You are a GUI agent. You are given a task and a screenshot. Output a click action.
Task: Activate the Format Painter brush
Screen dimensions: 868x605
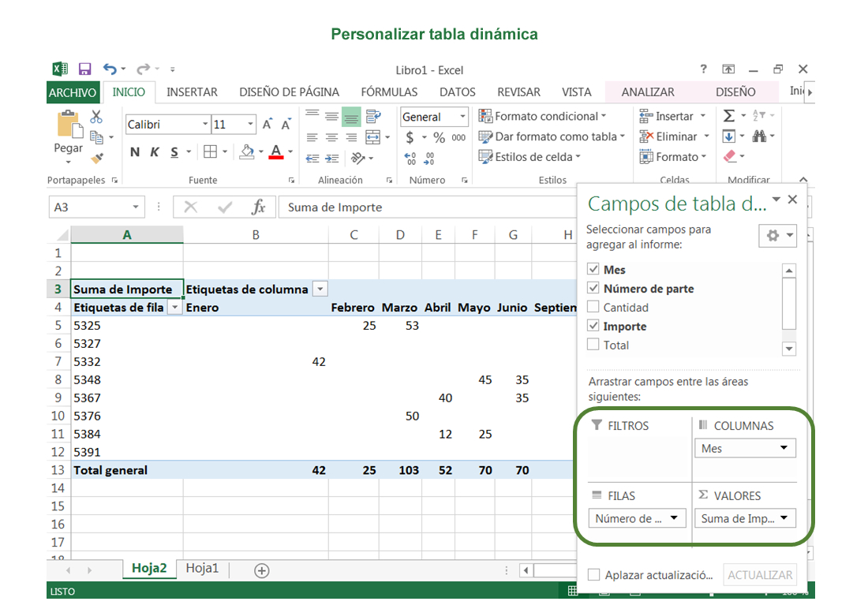[97, 158]
